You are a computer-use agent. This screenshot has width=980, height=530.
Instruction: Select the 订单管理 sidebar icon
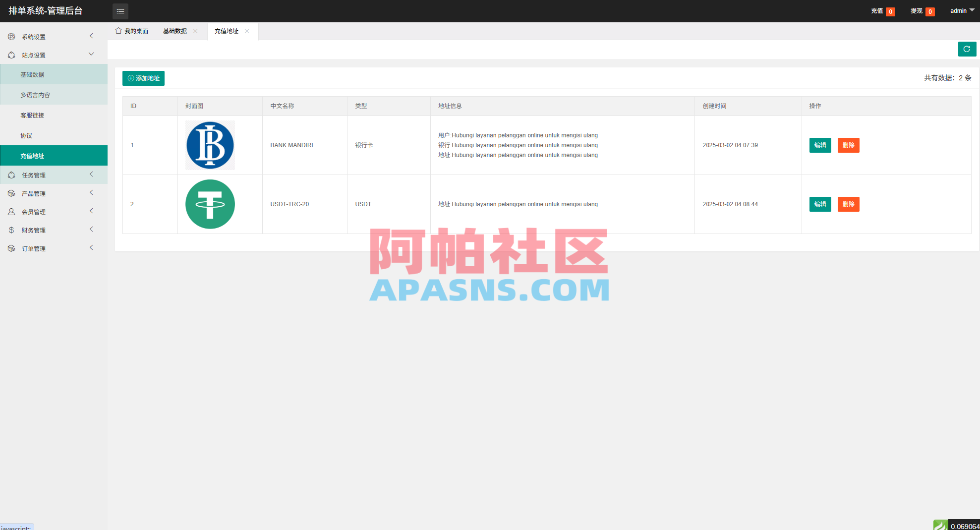click(11, 248)
